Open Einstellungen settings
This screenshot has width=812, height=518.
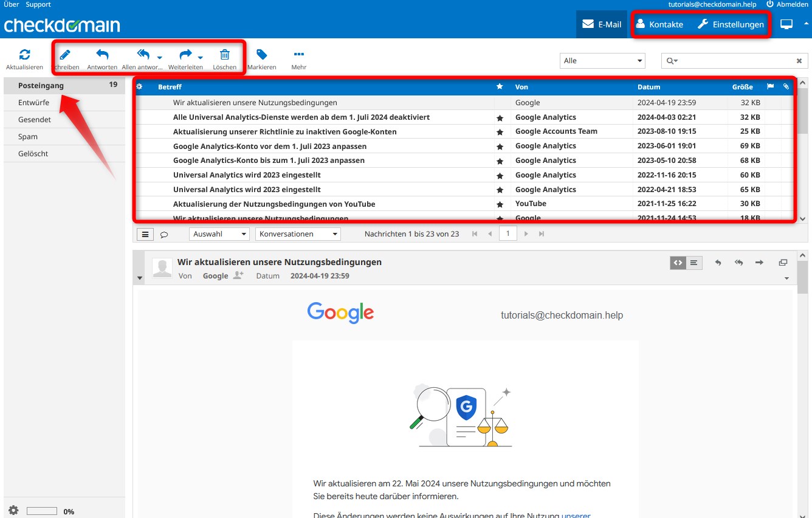[731, 24]
